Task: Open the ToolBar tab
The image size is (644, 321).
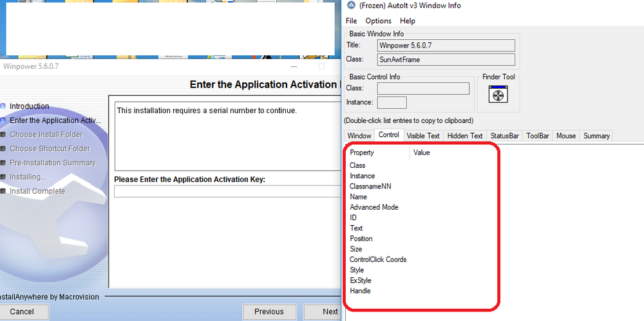Action: point(538,136)
